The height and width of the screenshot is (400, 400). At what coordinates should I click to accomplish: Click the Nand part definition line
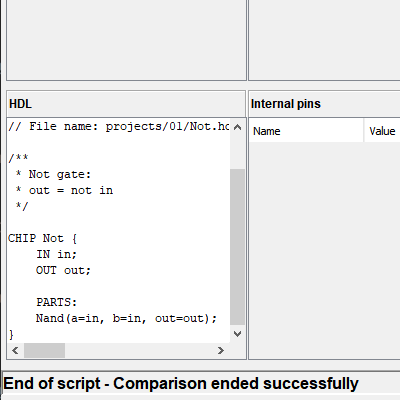(x=126, y=318)
